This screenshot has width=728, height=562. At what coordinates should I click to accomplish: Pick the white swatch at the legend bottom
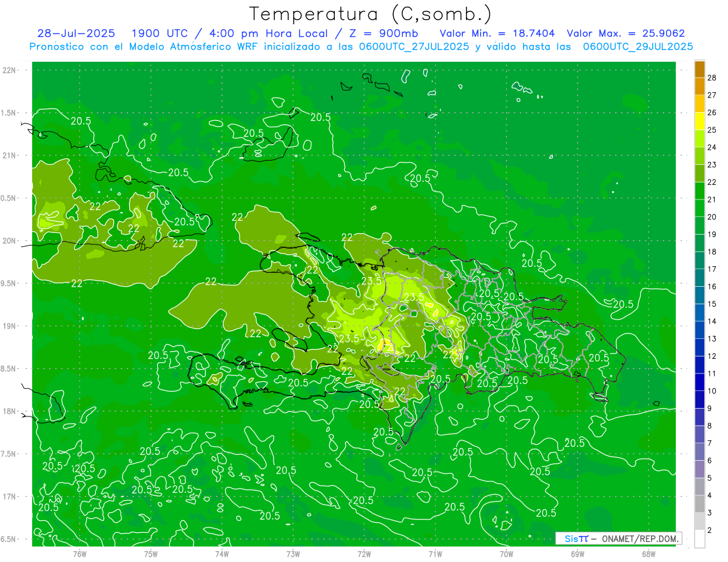point(699,539)
